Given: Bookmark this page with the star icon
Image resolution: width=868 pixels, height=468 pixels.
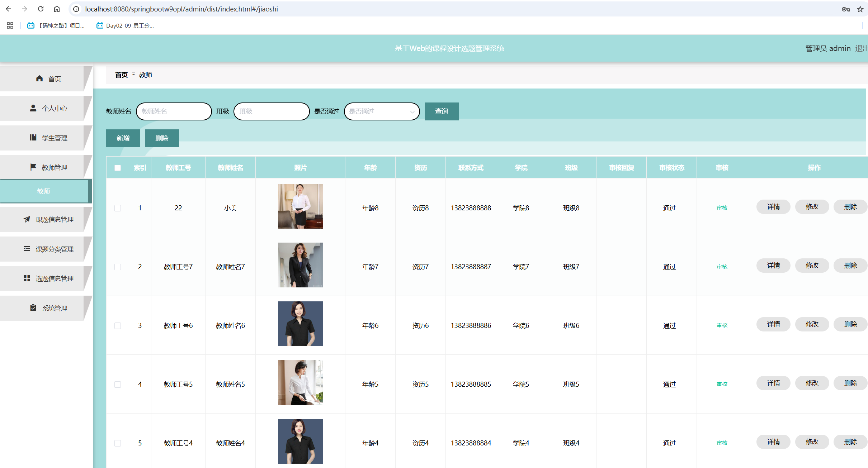Looking at the screenshot, I should (860, 9).
